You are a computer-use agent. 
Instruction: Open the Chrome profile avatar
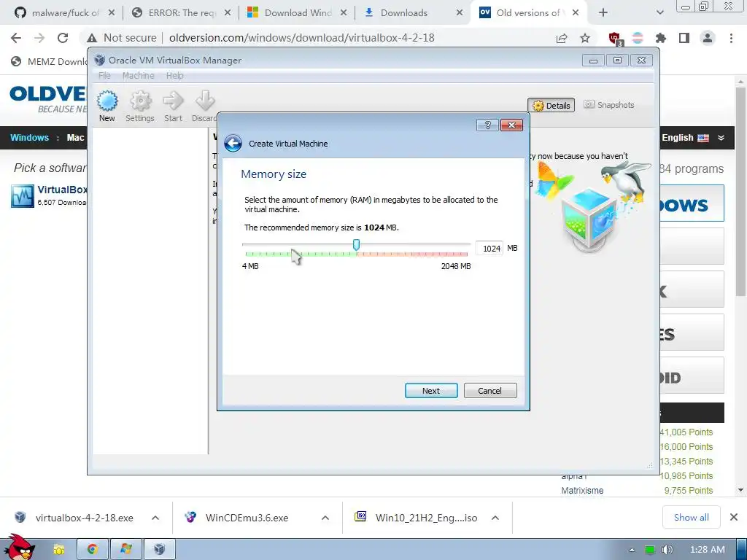(x=708, y=38)
